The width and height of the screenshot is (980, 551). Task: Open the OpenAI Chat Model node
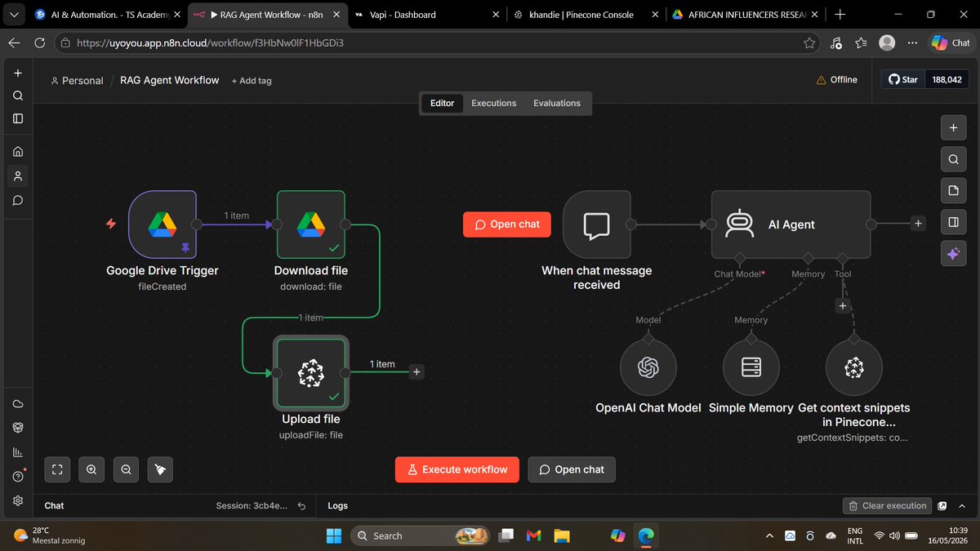click(648, 368)
